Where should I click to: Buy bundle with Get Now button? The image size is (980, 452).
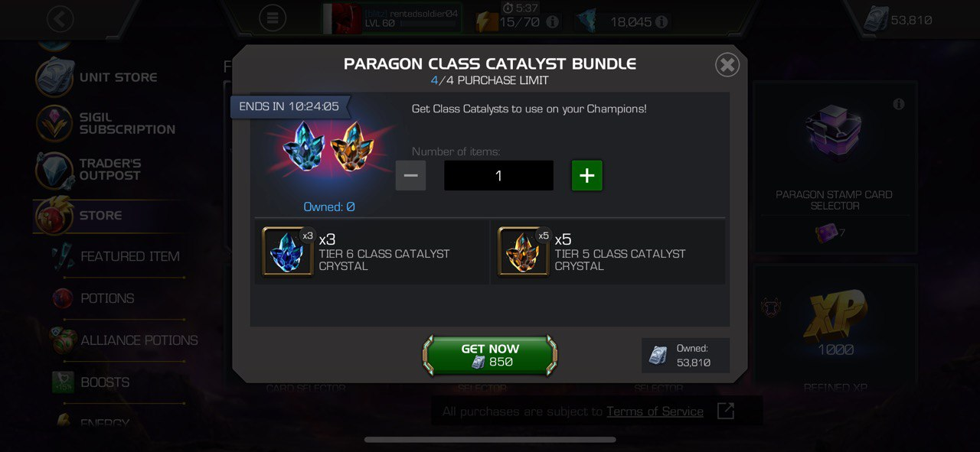coord(490,355)
